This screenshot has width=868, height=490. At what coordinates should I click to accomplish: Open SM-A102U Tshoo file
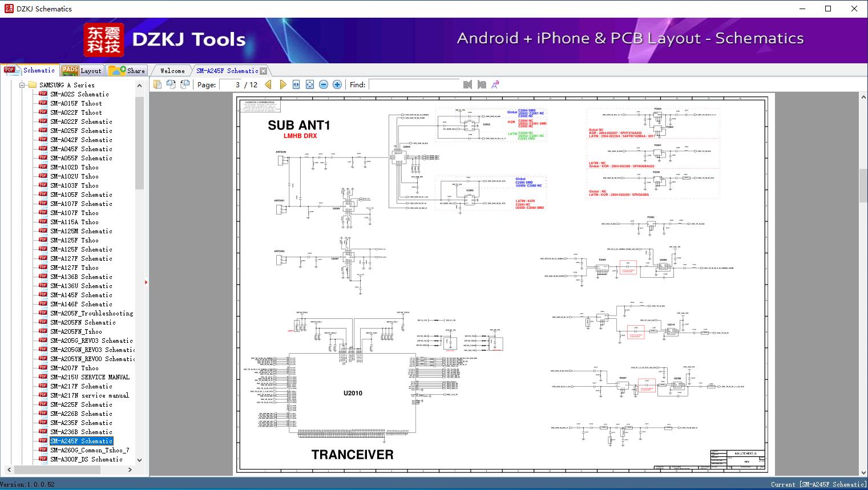[74, 176]
